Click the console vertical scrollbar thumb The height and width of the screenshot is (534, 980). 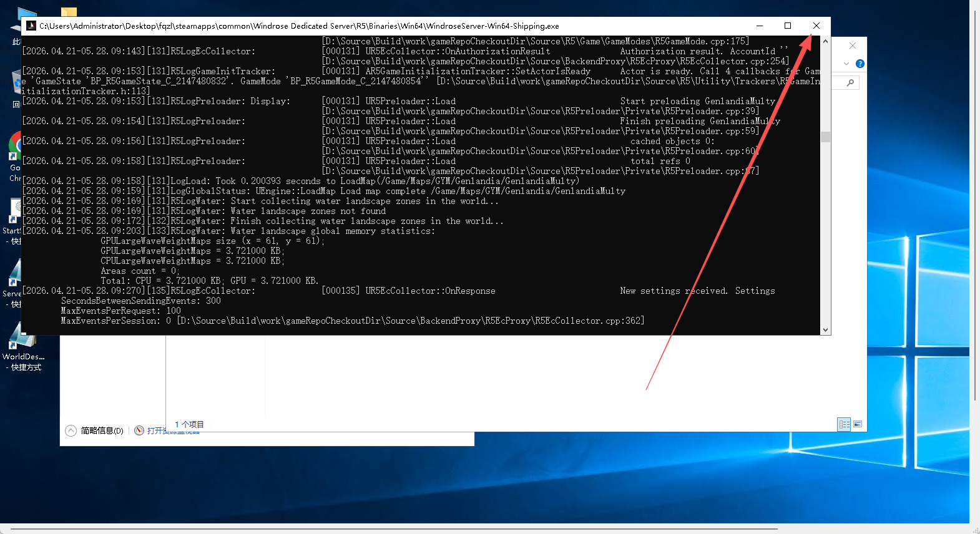point(825,137)
